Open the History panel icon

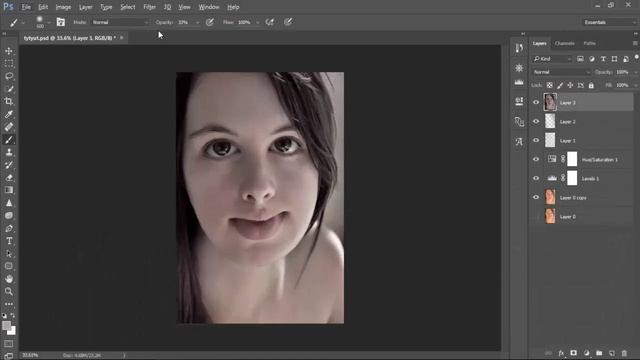519,48
